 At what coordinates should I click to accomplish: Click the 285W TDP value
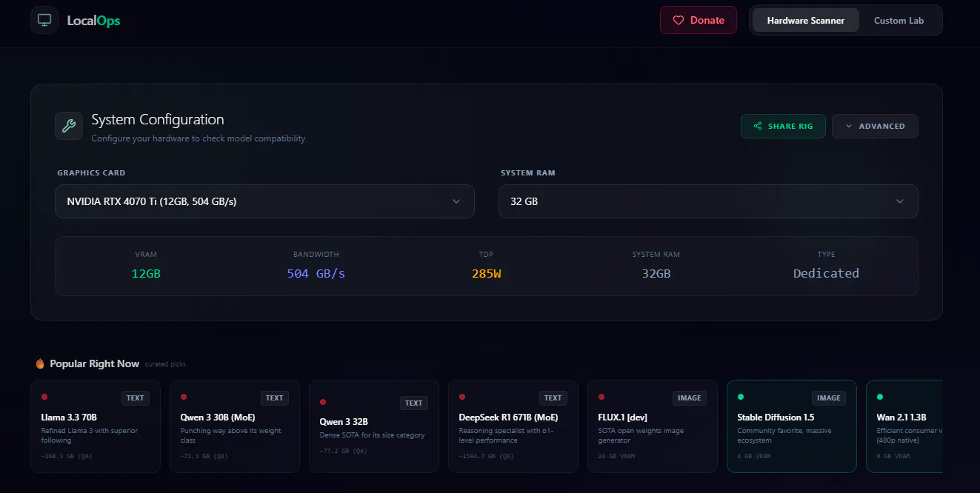pyautogui.click(x=487, y=273)
